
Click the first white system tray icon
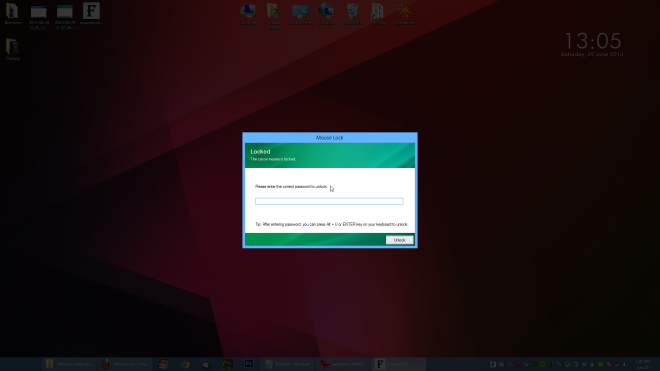493,365
